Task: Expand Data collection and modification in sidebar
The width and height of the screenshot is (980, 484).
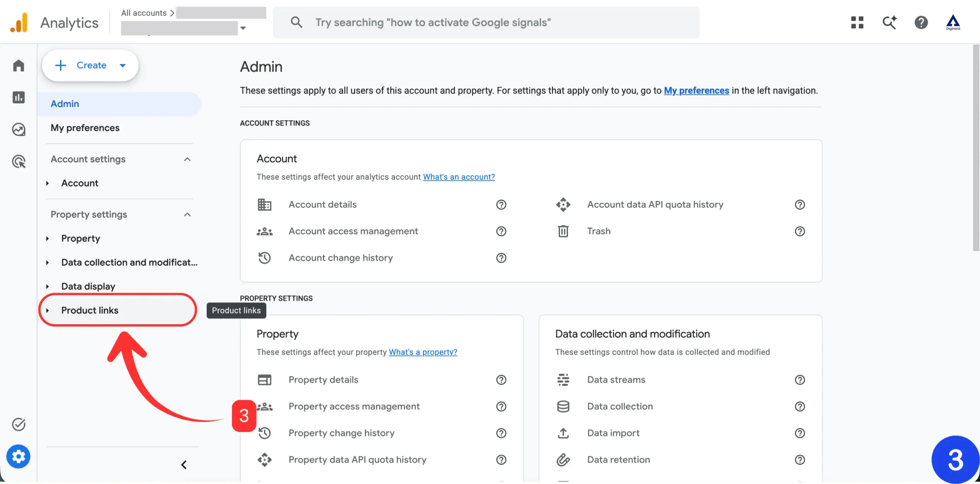Action: pos(47,262)
